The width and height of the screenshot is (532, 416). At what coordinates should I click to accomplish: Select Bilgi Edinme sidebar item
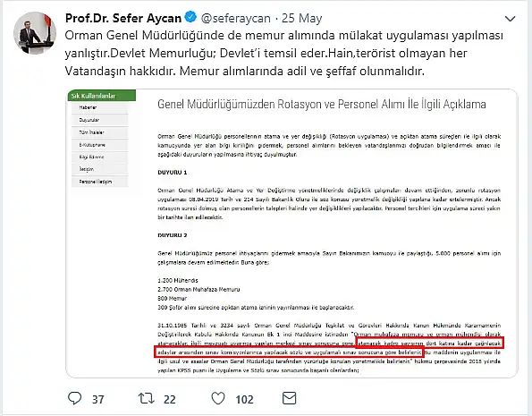coord(100,157)
